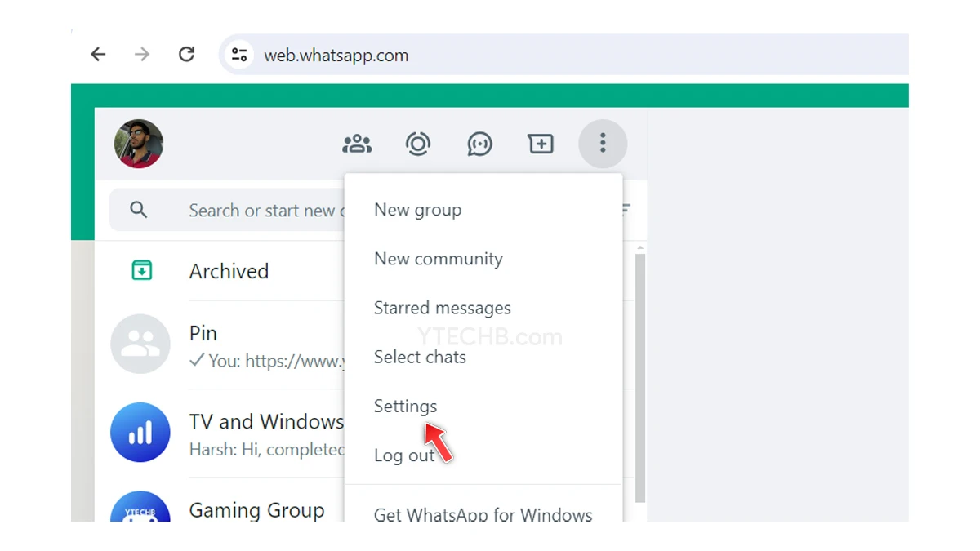Click the browser back arrow
This screenshot has width=980, height=551.
pyautogui.click(x=98, y=55)
